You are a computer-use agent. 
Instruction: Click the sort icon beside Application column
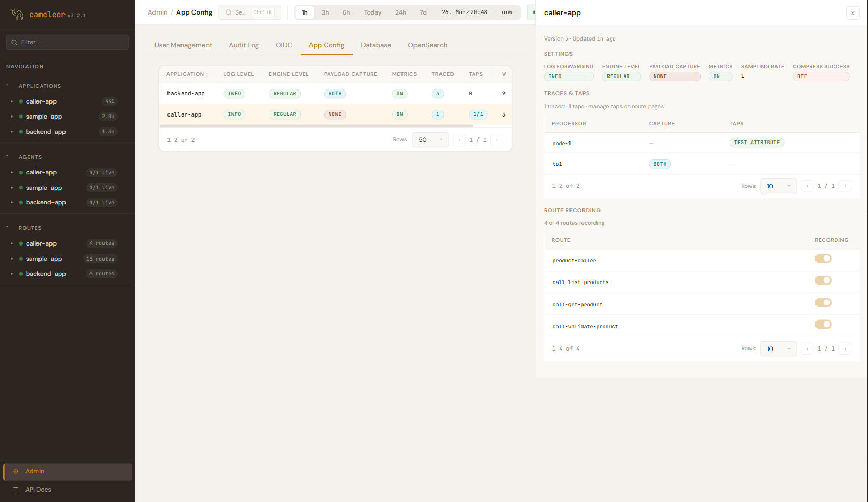(208, 75)
